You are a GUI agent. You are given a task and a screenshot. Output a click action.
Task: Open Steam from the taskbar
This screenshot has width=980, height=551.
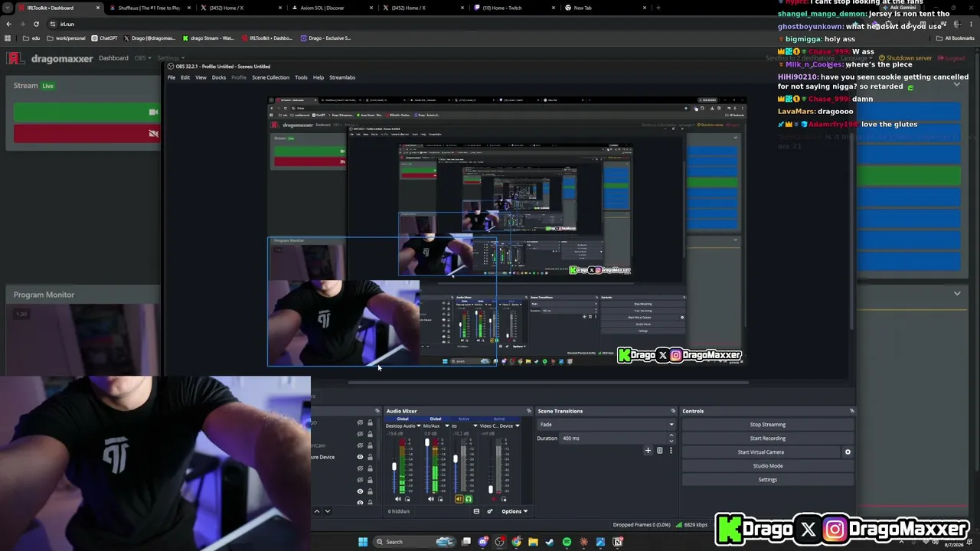tap(550, 542)
